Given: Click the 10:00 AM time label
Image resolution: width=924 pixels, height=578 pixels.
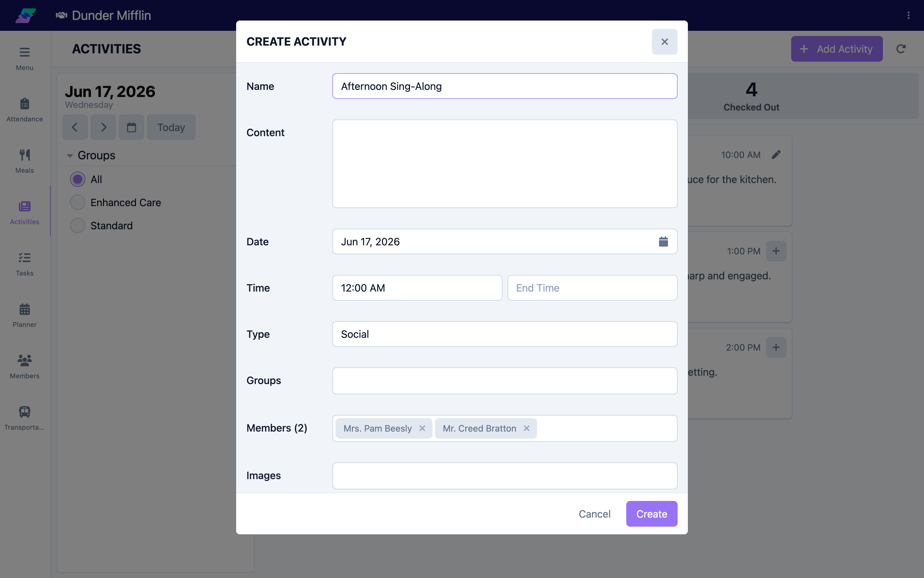Looking at the screenshot, I should tap(740, 155).
